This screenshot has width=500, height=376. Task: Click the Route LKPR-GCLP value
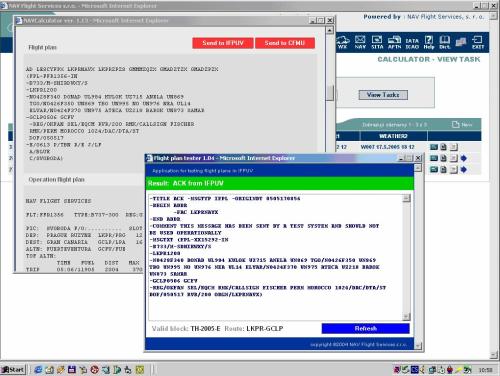click(265, 329)
